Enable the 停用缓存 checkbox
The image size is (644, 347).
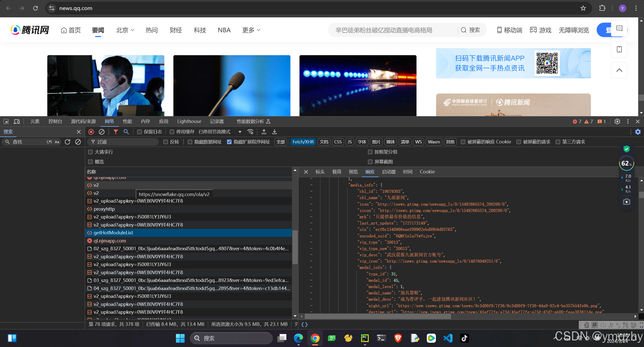click(x=172, y=132)
